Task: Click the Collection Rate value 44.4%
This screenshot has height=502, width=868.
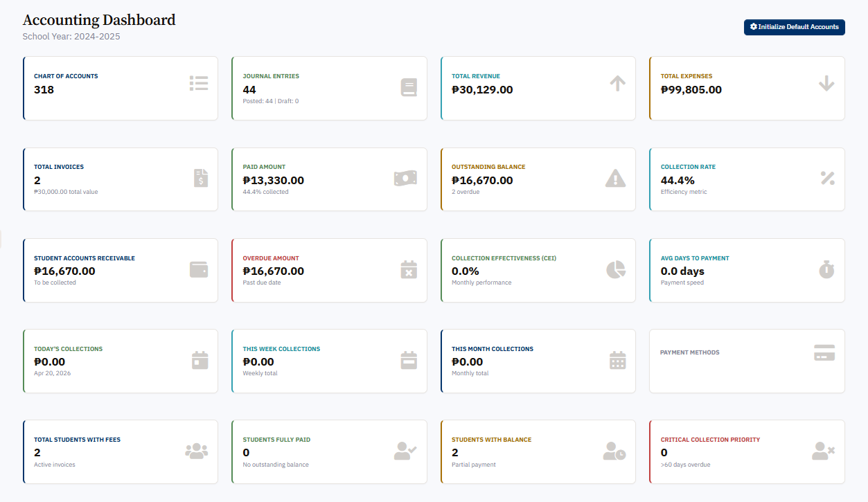Action: pyautogui.click(x=677, y=180)
